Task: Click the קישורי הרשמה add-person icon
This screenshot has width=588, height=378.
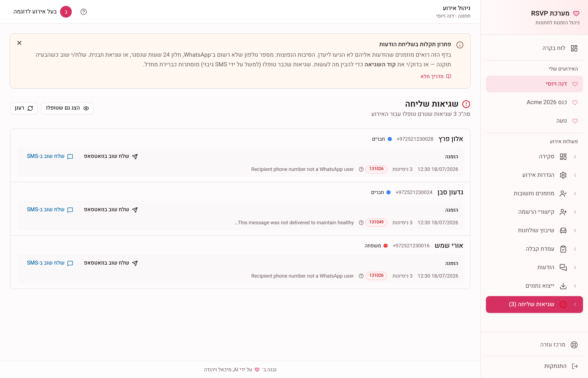Action: (563, 212)
